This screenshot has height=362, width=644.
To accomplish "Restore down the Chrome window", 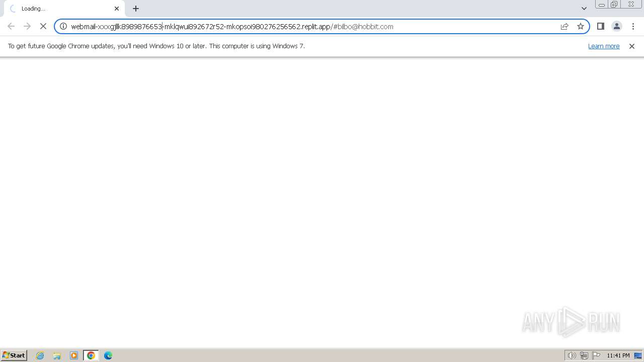I will pos(614,5).
